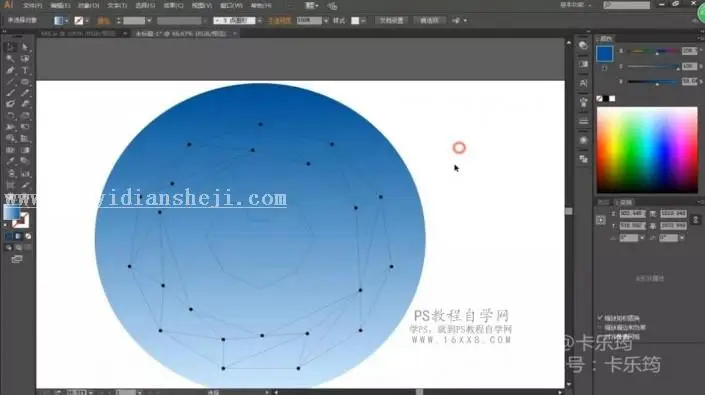Viewport: 705px width, 395px height.
Task: Select the Blend tool
Action: coord(25,162)
